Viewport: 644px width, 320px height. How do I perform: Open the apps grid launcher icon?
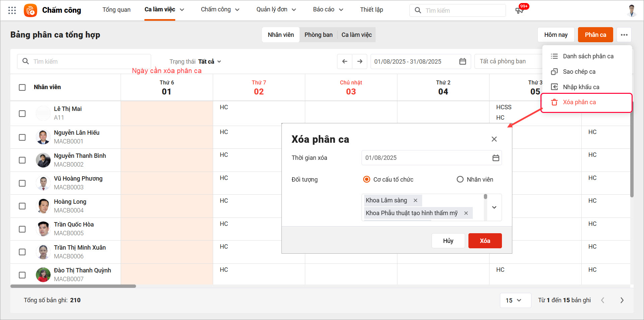12,10
